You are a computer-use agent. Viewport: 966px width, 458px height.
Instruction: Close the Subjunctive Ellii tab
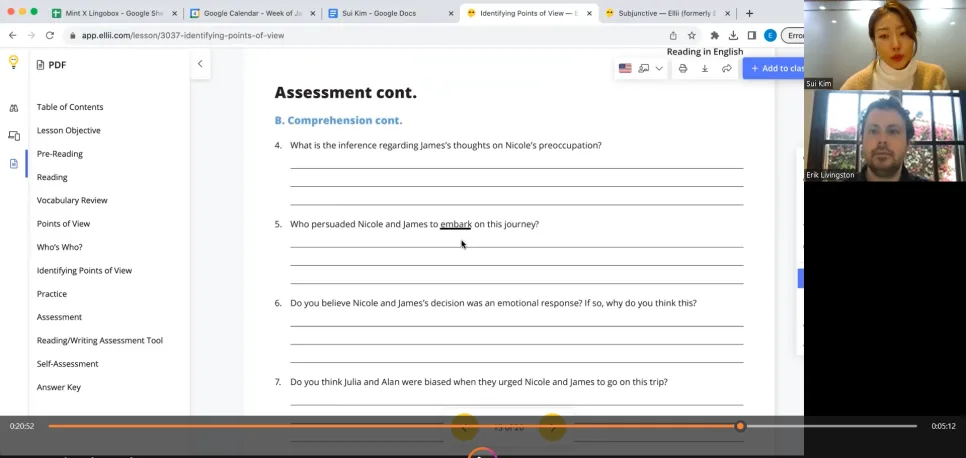pos(728,13)
